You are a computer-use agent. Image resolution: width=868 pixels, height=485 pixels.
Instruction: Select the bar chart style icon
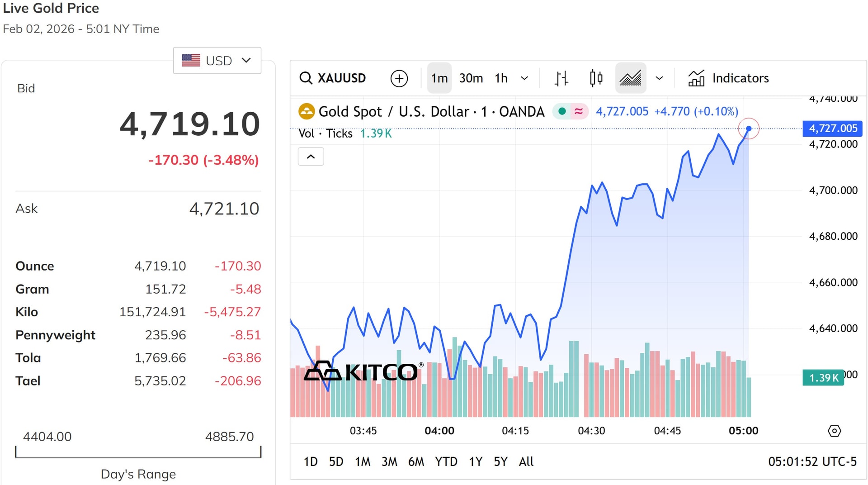click(561, 78)
